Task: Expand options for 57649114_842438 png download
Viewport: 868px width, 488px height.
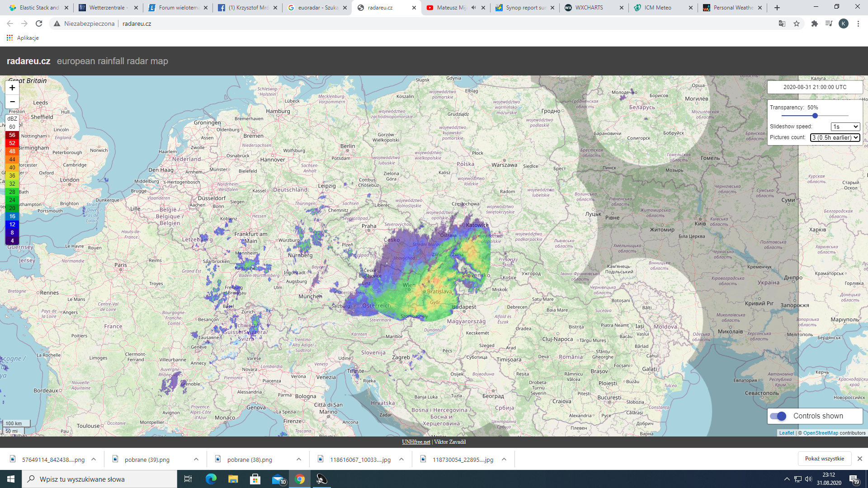Action: [x=94, y=460]
